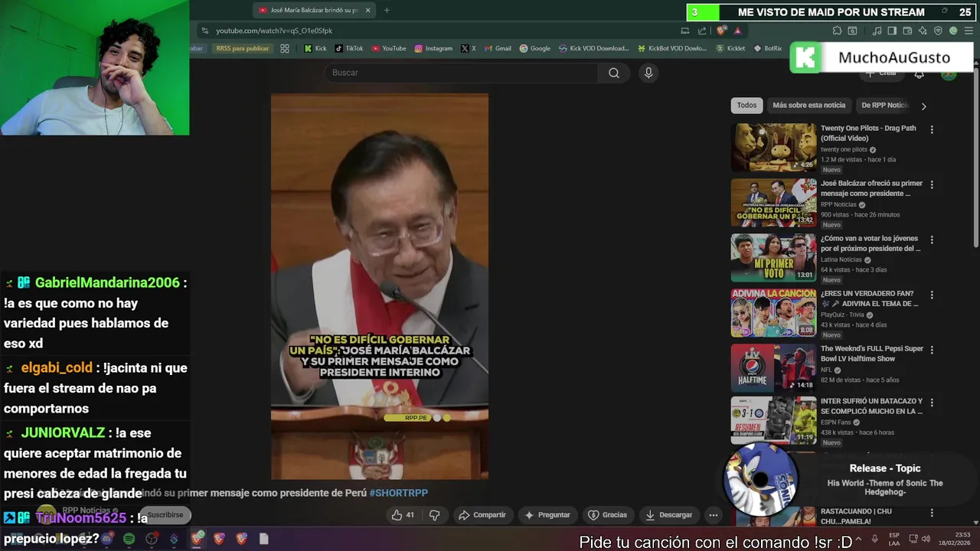Image resolution: width=980 pixels, height=551 pixels.
Task: Open the ¿Cómo van a votar thumbnail
Action: (x=774, y=258)
